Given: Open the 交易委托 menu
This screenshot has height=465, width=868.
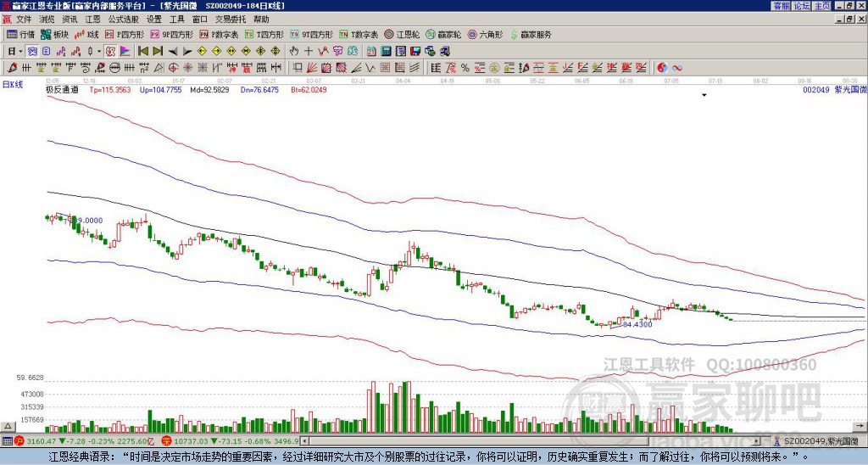Looking at the screenshot, I should tap(231, 20).
